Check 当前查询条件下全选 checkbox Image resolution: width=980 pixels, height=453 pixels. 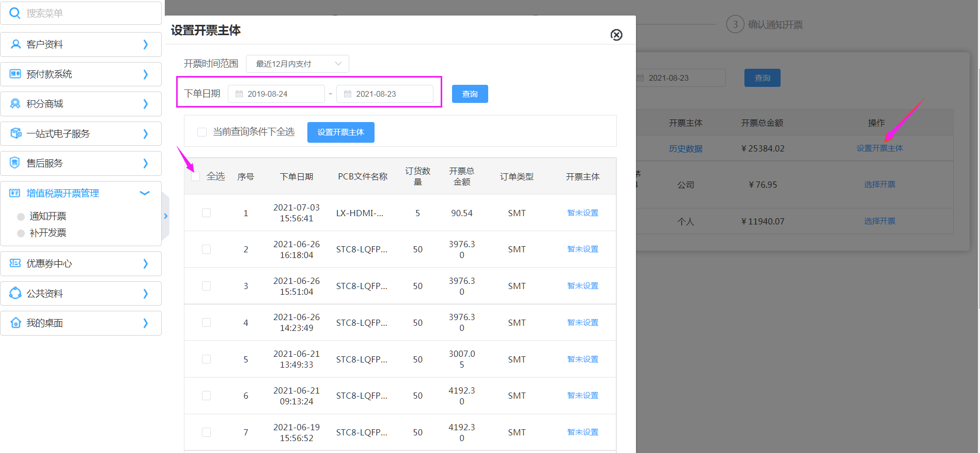point(202,132)
